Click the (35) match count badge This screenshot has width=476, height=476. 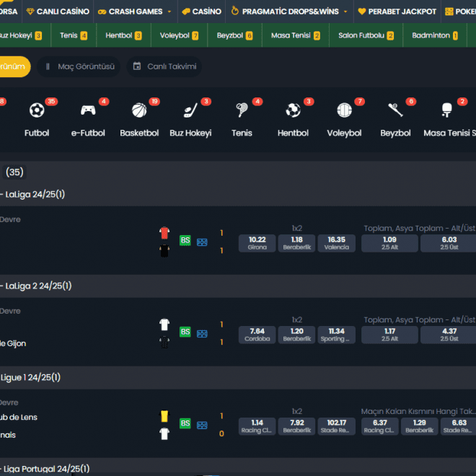(14, 172)
